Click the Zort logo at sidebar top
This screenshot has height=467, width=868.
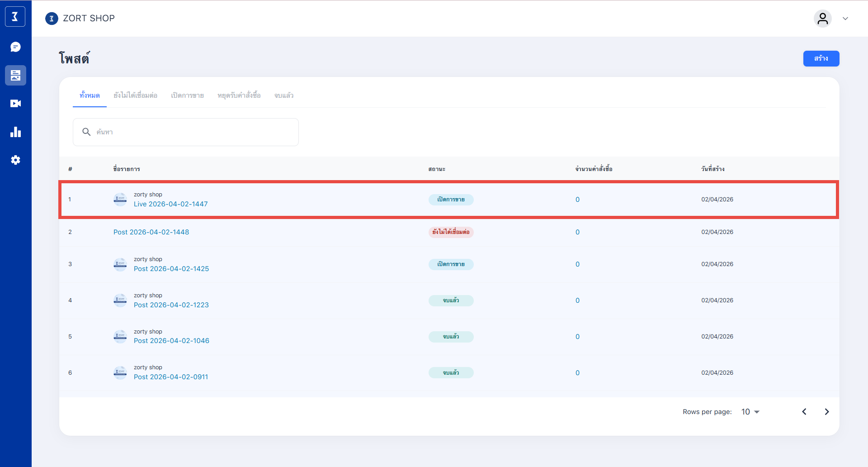click(x=15, y=17)
